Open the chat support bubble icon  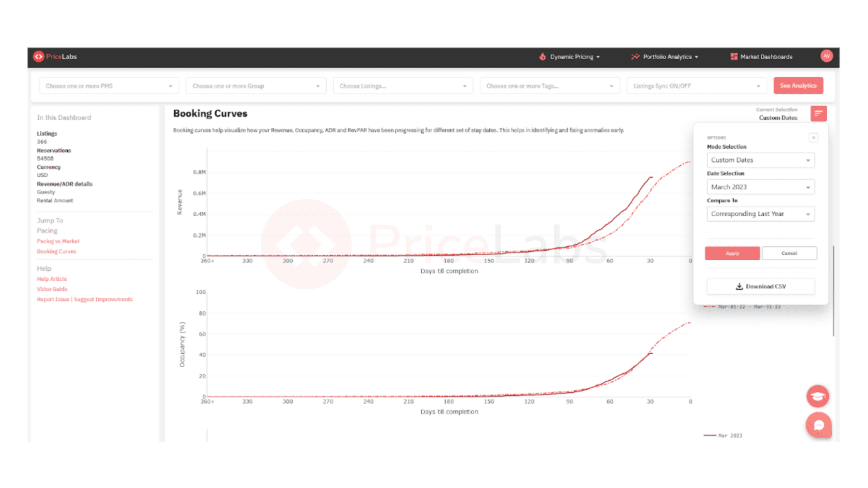pyautogui.click(x=818, y=425)
